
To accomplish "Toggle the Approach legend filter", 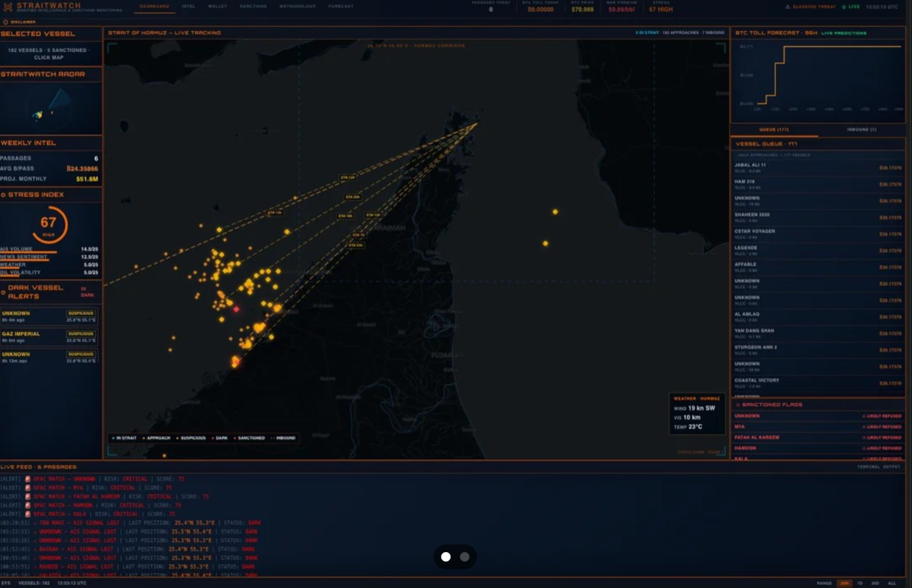I will [x=157, y=438].
